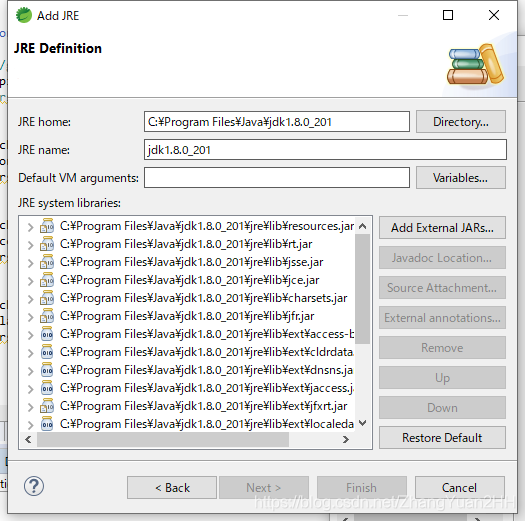Click the jar icon for jce.jar
This screenshot has height=521, width=525.
[x=47, y=280]
